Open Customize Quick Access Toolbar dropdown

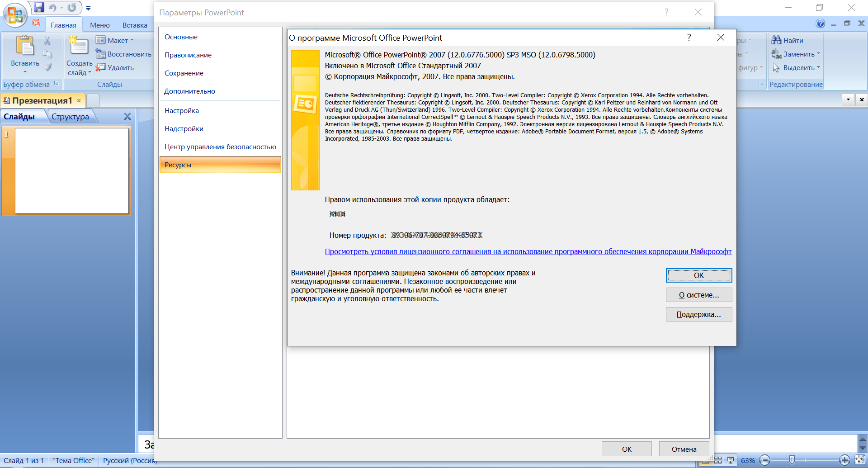(88, 8)
